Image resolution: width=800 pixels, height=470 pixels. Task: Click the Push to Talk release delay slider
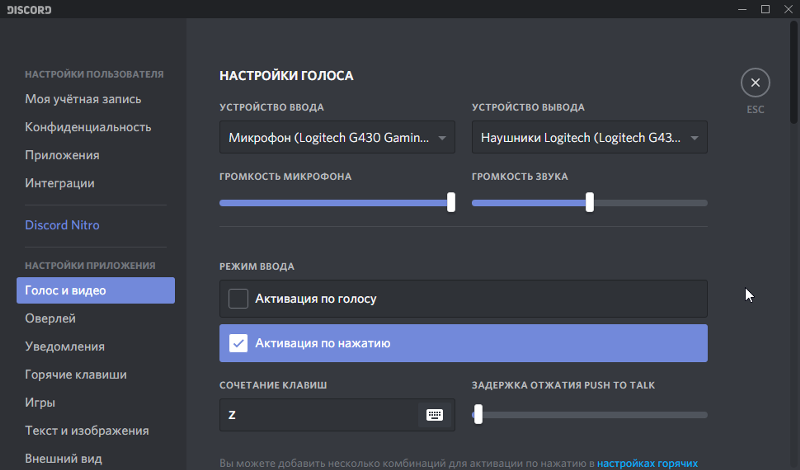pyautogui.click(x=589, y=415)
